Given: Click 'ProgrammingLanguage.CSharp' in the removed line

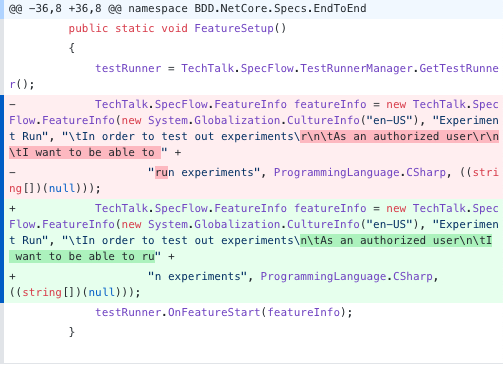Looking at the screenshot, I should [x=359, y=172].
